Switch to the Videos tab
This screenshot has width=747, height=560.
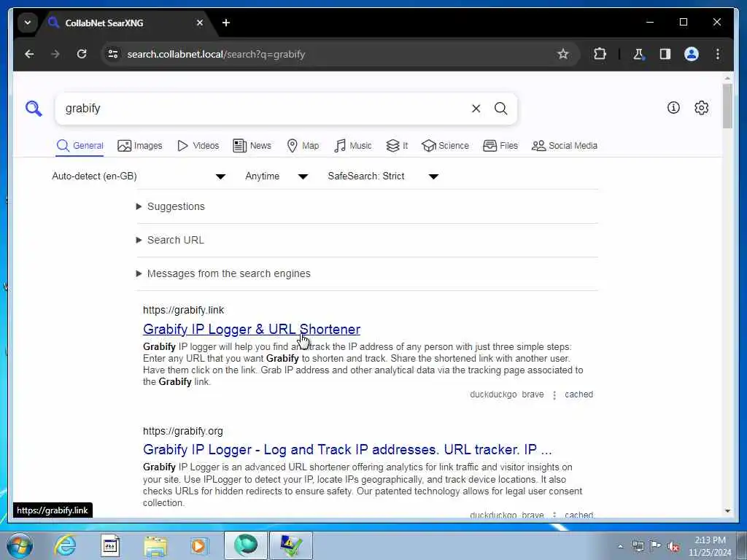point(198,146)
